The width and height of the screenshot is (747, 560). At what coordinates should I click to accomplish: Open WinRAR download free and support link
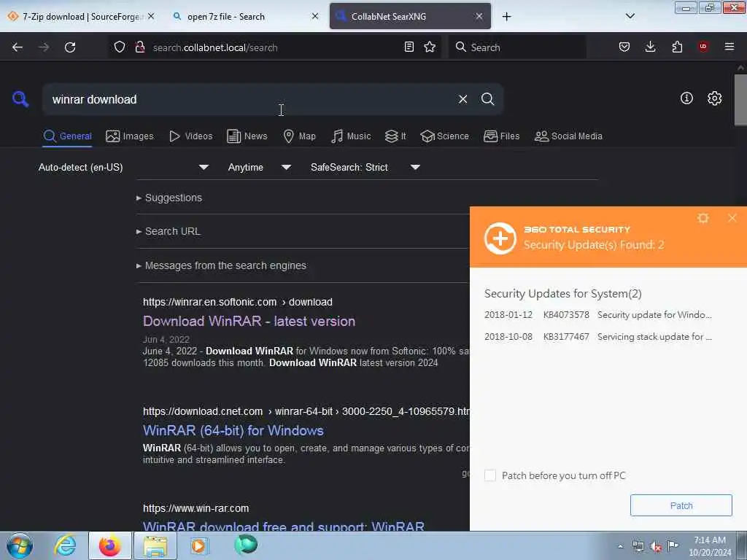coord(284,526)
